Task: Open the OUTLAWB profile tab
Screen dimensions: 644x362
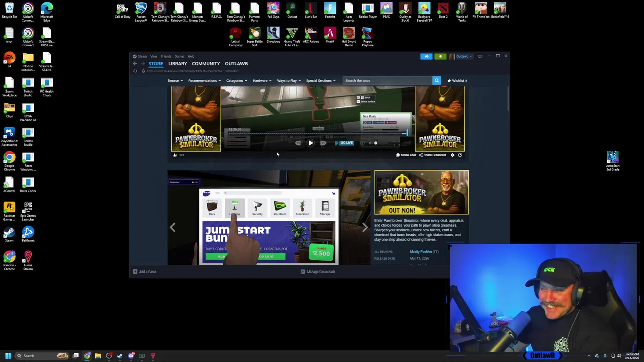Action: coord(236,64)
